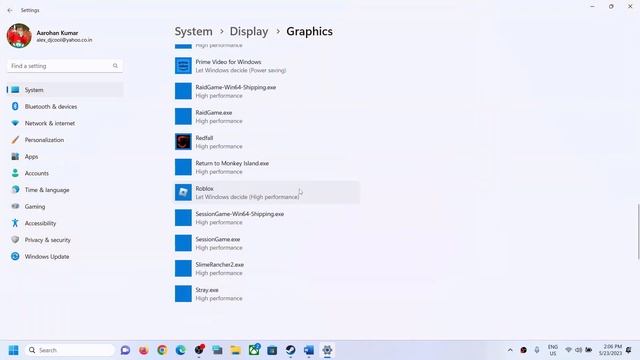Open Bluetooth & devices settings
This screenshot has height=360, width=640.
pos(65,107)
